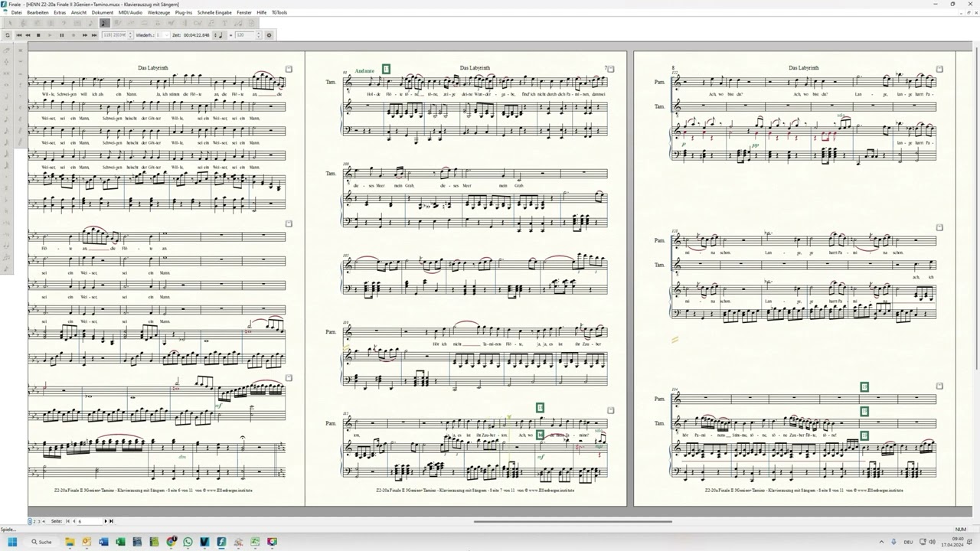Select the Selection arrow tool
Screen dimensions: 980x551
click(x=10, y=23)
